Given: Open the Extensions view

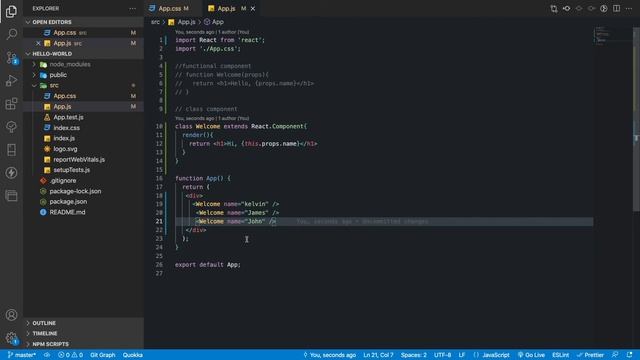Looking at the screenshot, I should [11, 104].
